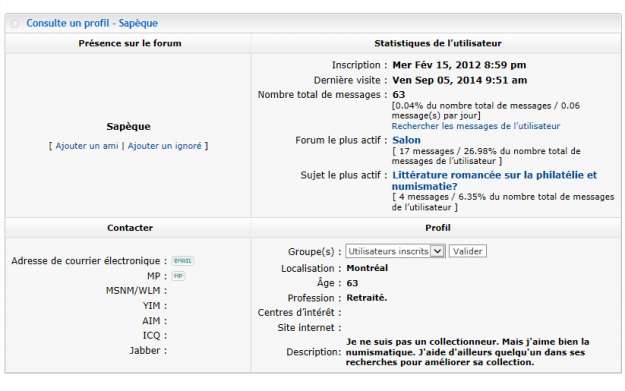The image size is (625, 391).
Task: Click the Présence sur le forum header
Action: 130,43
